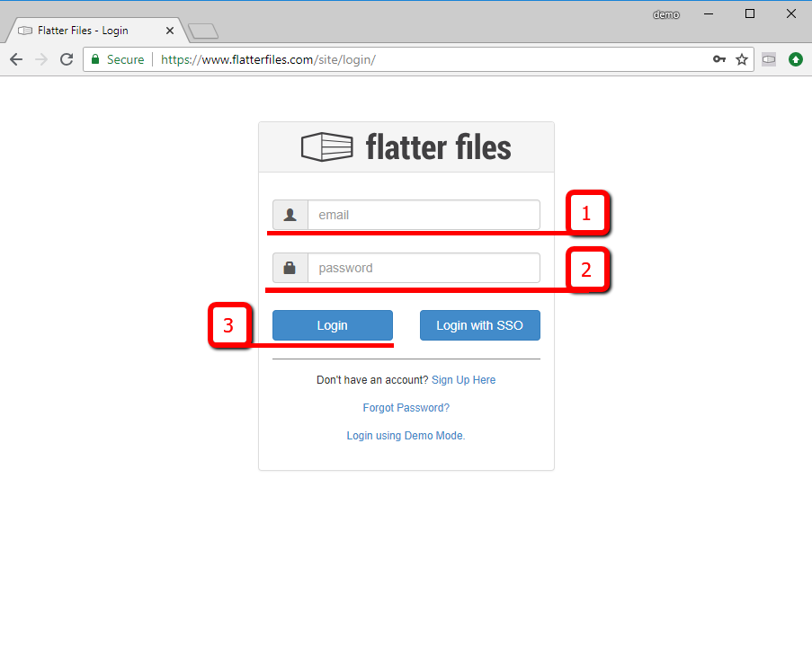The image size is (812, 647).
Task: Click the Login button
Action: point(333,325)
